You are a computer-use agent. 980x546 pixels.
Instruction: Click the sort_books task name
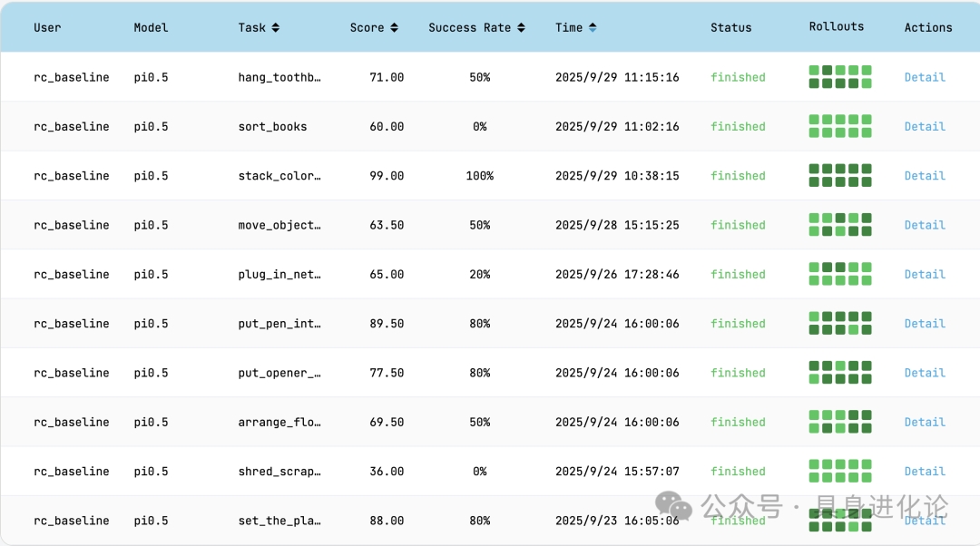click(x=272, y=127)
